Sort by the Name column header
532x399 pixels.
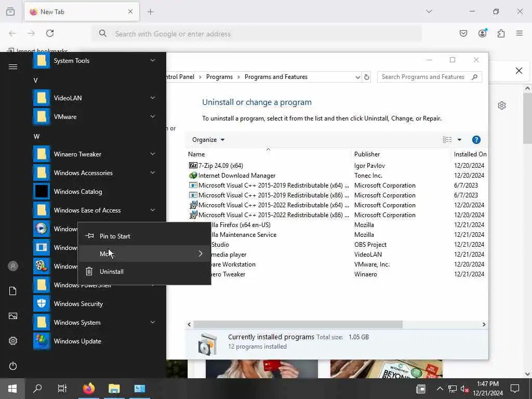coord(196,154)
